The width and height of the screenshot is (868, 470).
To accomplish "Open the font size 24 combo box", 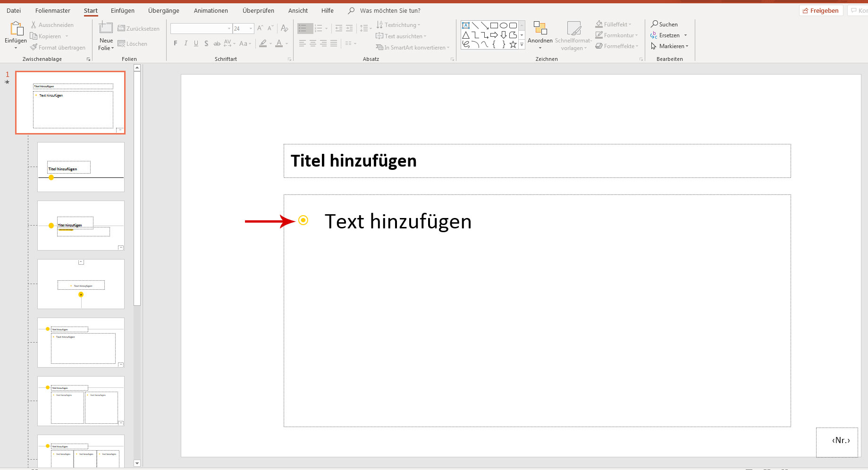I will tap(244, 29).
